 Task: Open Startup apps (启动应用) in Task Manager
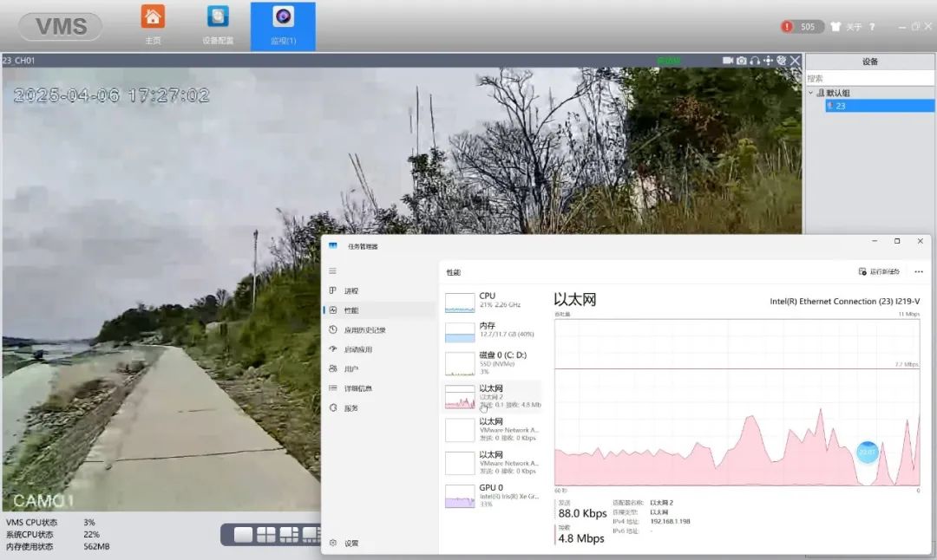click(x=379, y=349)
